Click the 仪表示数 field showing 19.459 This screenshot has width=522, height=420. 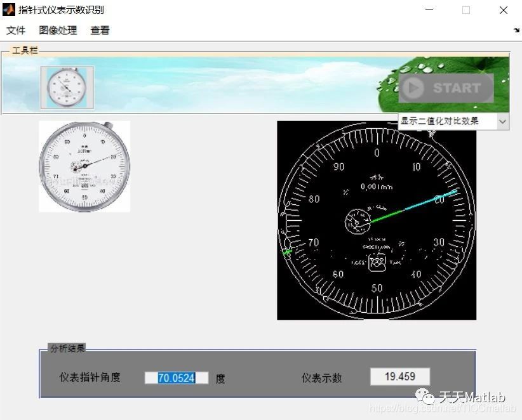pos(400,376)
